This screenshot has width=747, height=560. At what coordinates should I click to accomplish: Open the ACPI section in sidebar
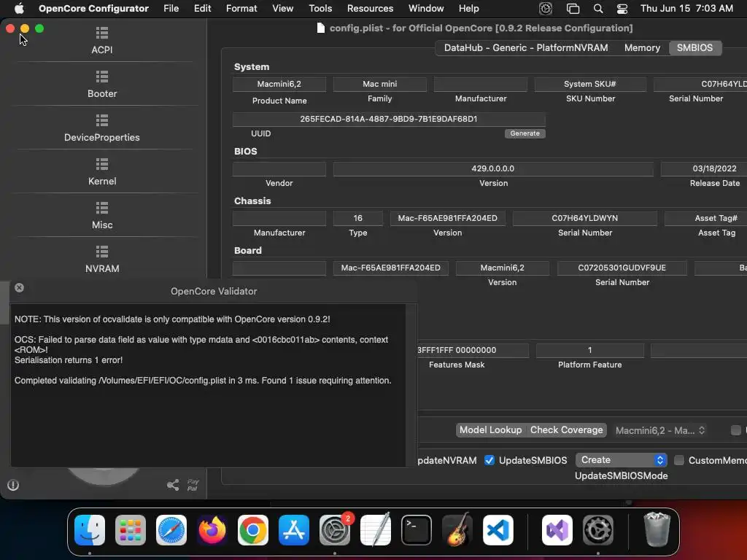102,40
